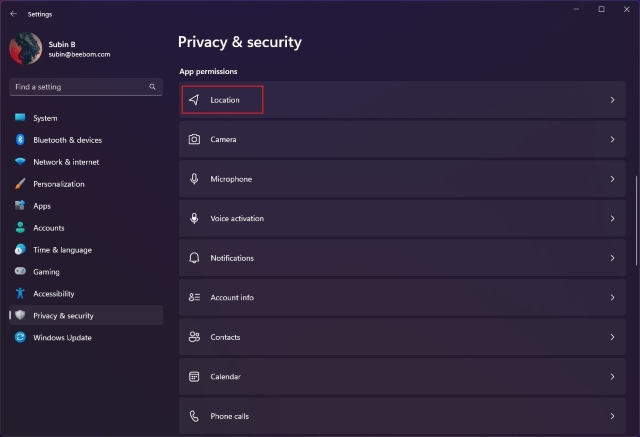The height and width of the screenshot is (437, 640).
Task: Expand Calendar row chevron
Action: [612, 376]
